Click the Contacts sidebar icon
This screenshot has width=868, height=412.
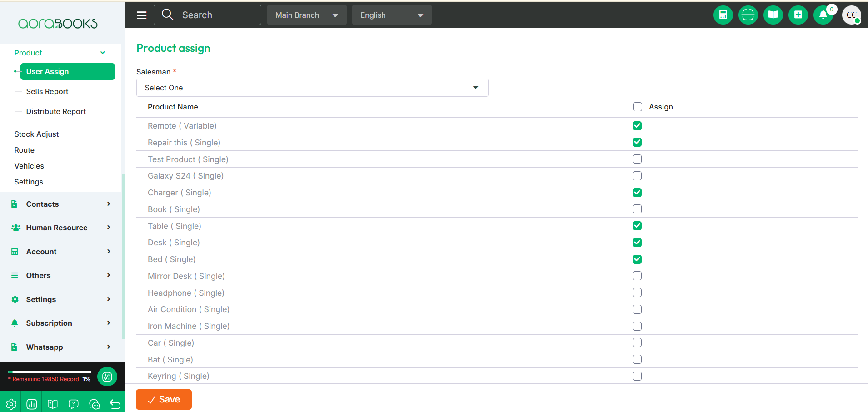coord(15,204)
